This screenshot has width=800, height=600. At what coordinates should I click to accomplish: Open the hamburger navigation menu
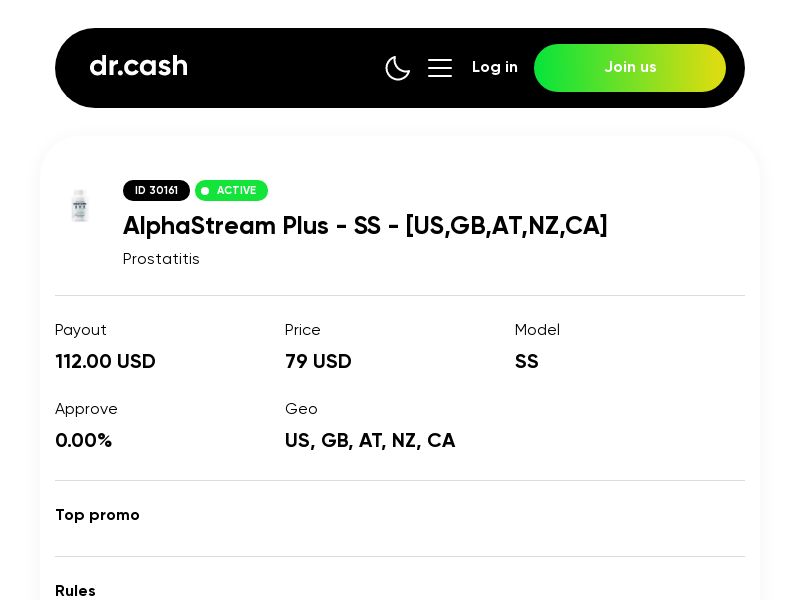(440, 68)
